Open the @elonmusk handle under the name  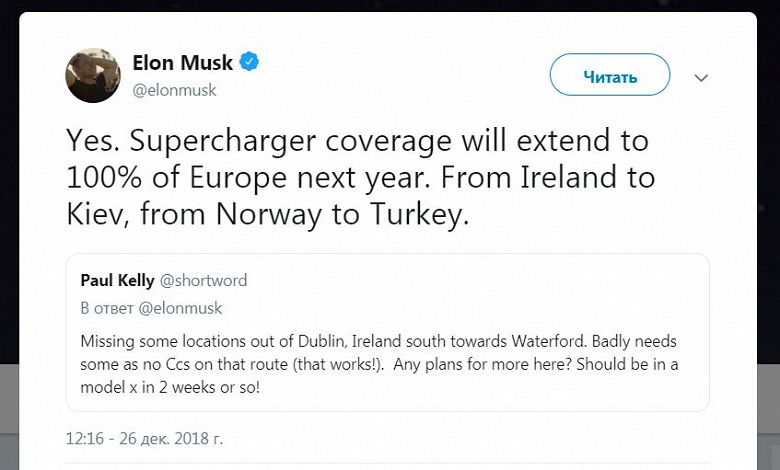pos(174,90)
